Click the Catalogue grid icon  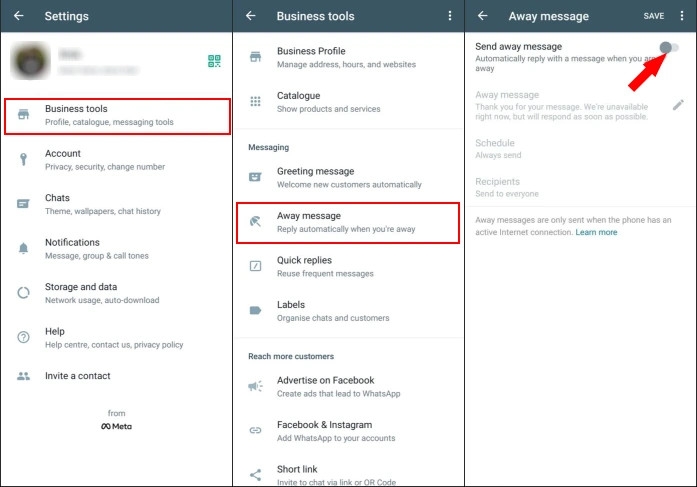pyautogui.click(x=256, y=101)
